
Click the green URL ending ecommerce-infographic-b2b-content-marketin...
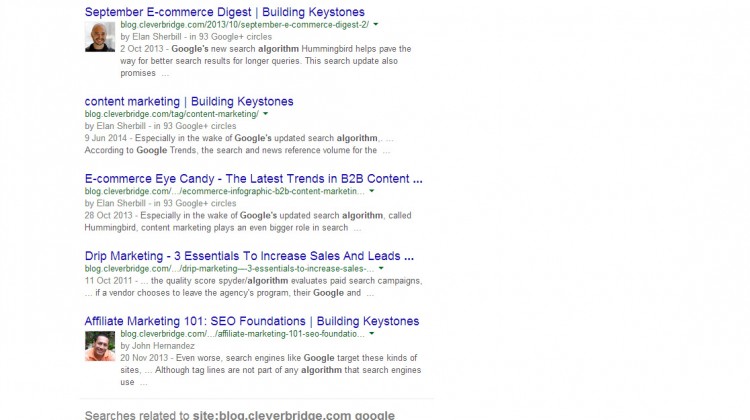pyautogui.click(x=224, y=191)
